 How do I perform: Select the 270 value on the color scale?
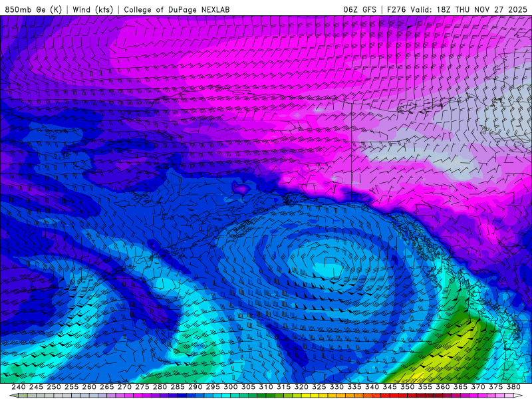[124, 387]
